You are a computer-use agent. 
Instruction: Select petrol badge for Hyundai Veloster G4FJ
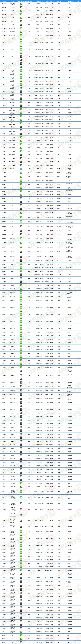click(21, 36)
